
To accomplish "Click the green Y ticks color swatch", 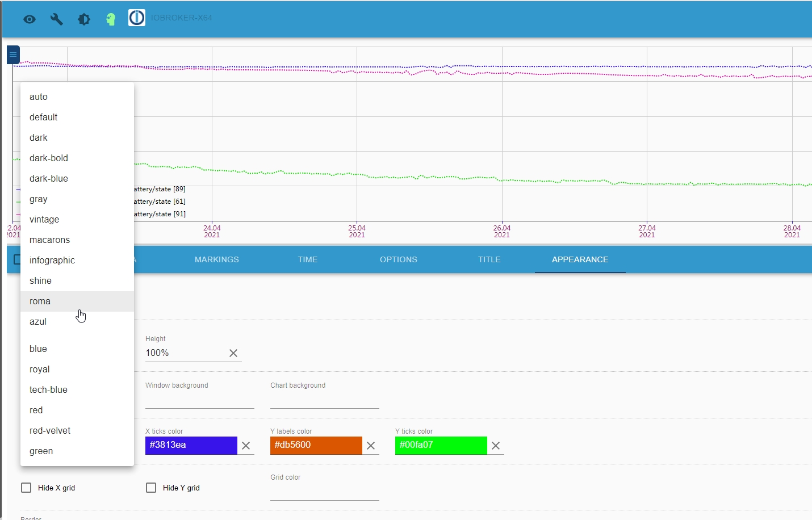I will (x=441, y=446).
